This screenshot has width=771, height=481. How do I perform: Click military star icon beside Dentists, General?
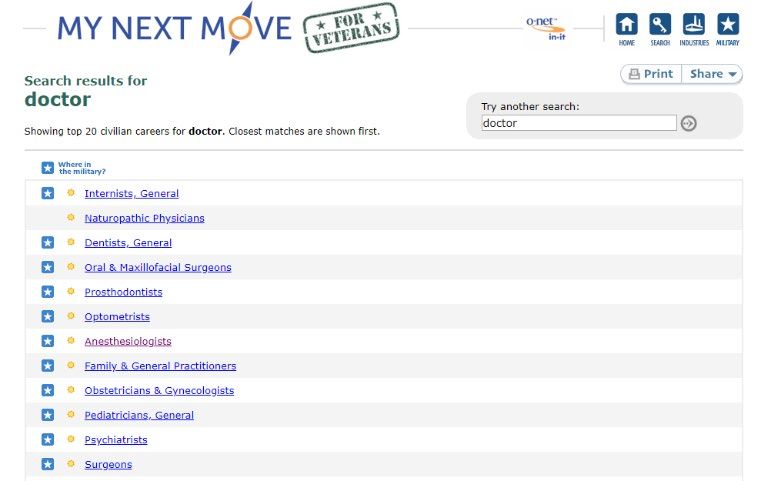coord(47,242)
